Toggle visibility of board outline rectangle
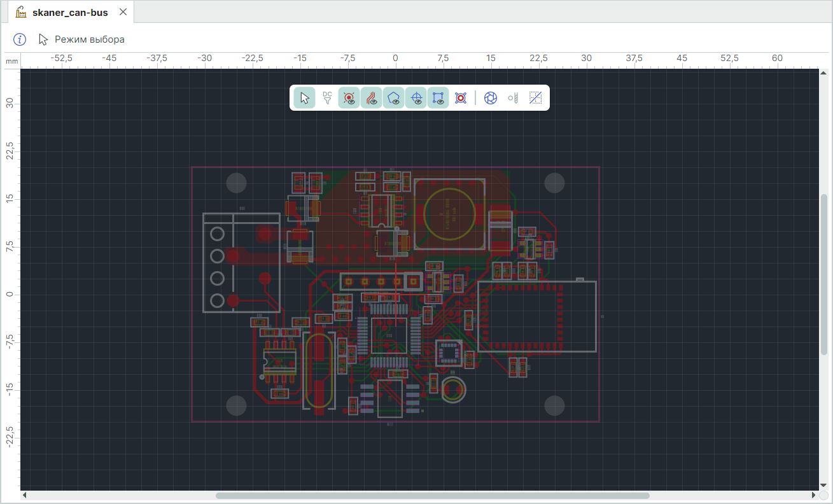The height and width of the screenshot is (504, 833). click(x=438, y=98)
